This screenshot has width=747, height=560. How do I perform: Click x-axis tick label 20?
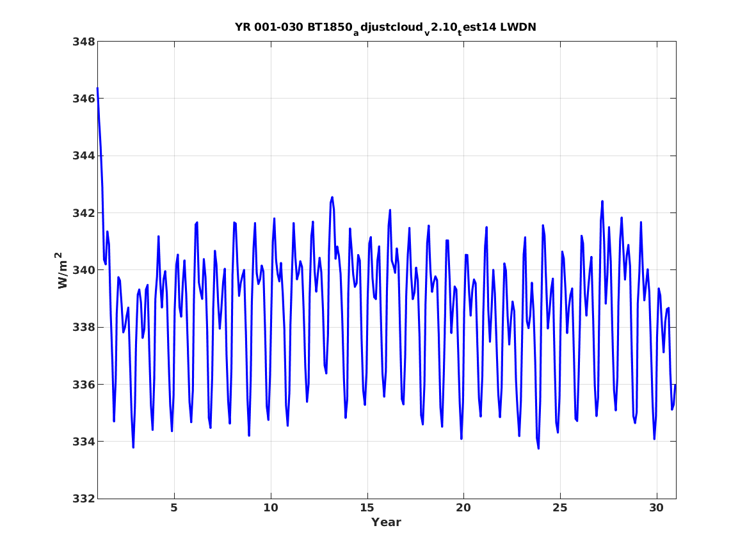click(463, 508)
